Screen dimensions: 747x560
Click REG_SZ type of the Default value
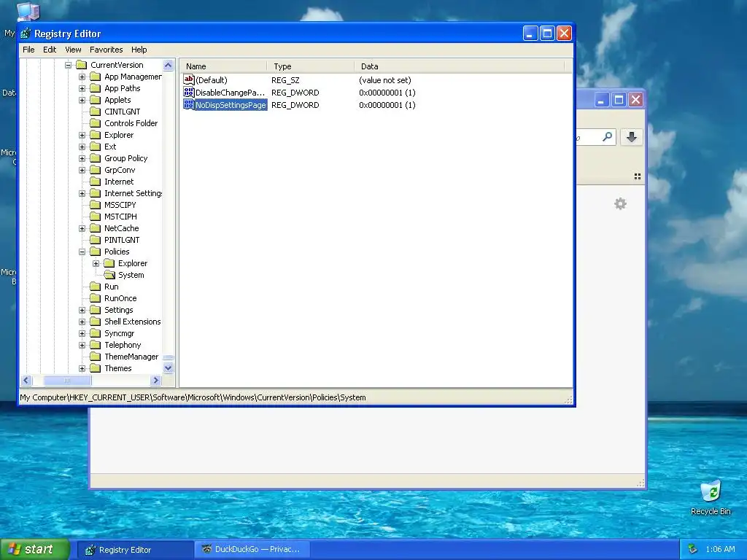(x=285, y=80)
